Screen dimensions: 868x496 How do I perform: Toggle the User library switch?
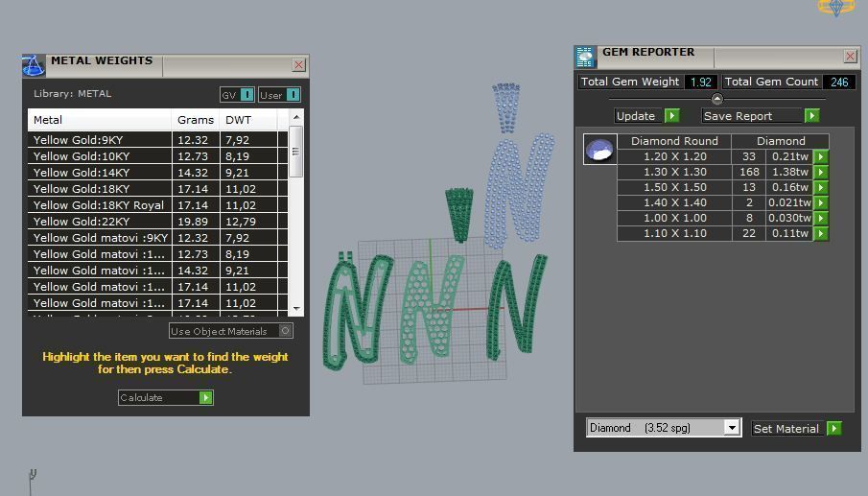pos(293,95)
